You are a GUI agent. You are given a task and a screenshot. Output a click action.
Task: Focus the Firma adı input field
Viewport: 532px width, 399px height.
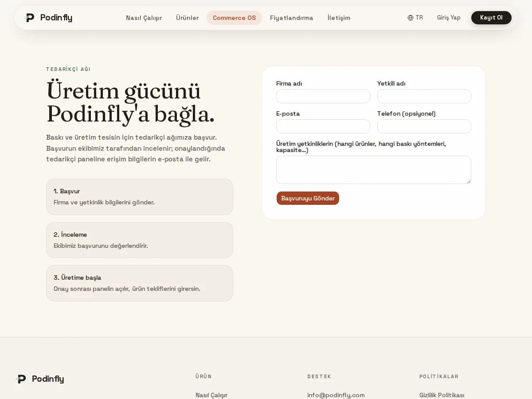pos(323,96)
